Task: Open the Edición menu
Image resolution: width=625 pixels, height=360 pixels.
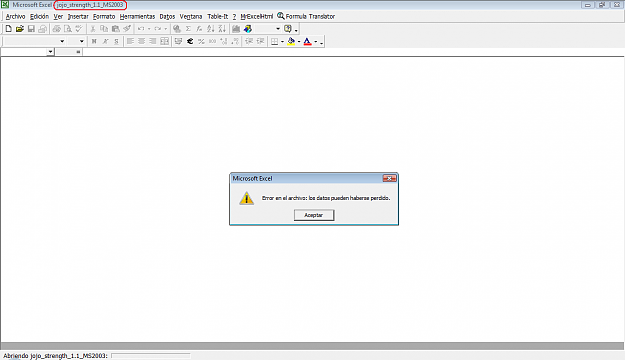Action: [39, 16]
